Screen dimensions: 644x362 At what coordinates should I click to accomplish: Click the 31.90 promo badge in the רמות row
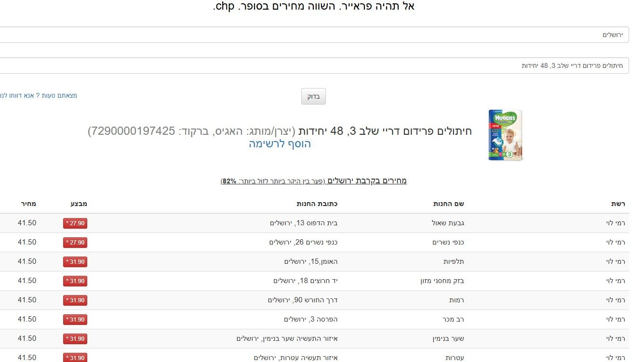[x=75, y=300]
